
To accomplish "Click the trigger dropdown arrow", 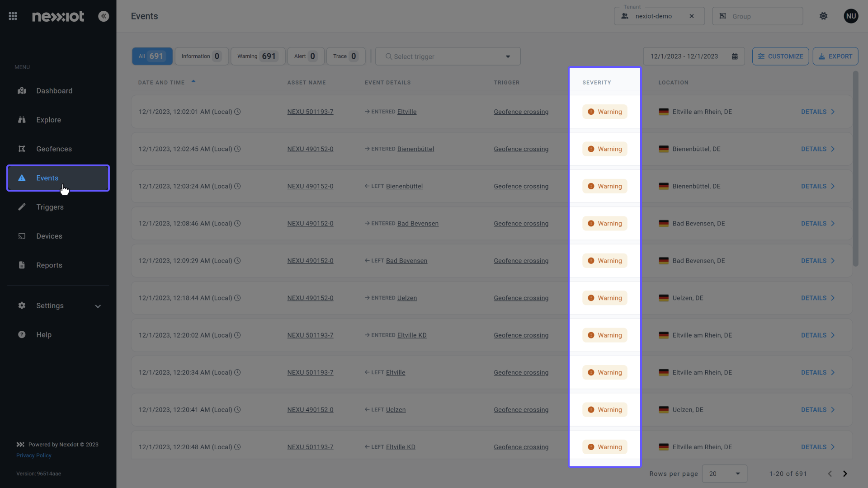I will [x=508, y=56].
